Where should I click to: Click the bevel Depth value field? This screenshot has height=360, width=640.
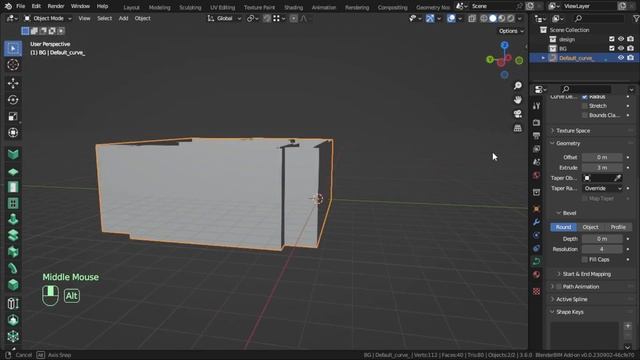point(602,239)
